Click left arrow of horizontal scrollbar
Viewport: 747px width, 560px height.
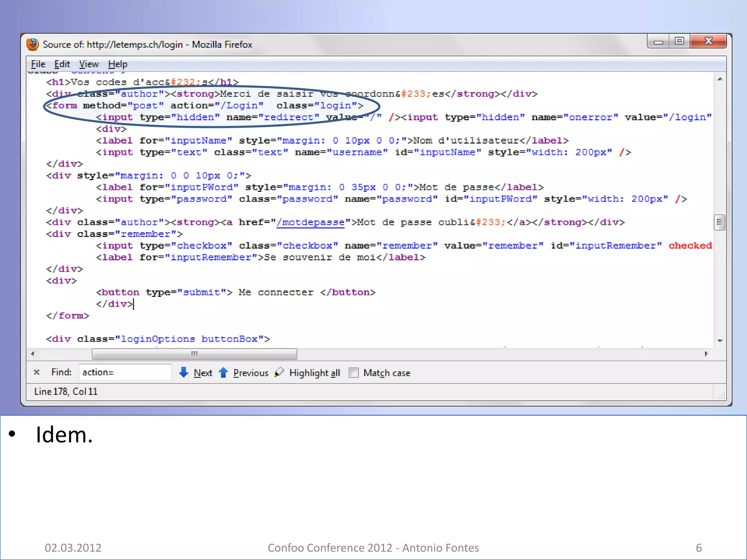33,354
